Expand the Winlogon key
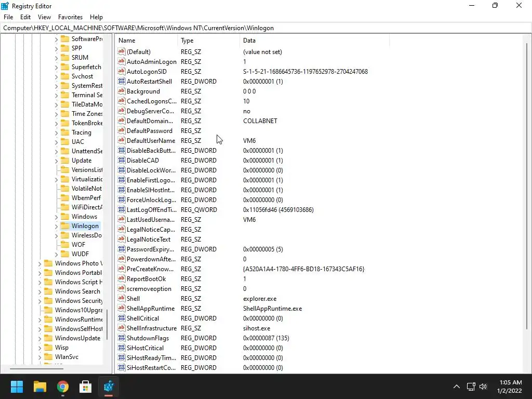Screen dimensions: 532x399 tap(56, 226)
